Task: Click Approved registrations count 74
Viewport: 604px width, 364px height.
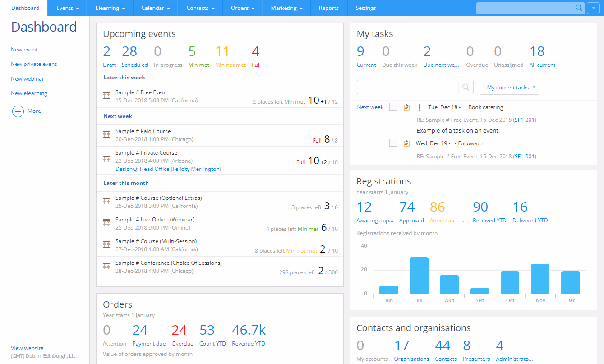Action: [407, 207]
